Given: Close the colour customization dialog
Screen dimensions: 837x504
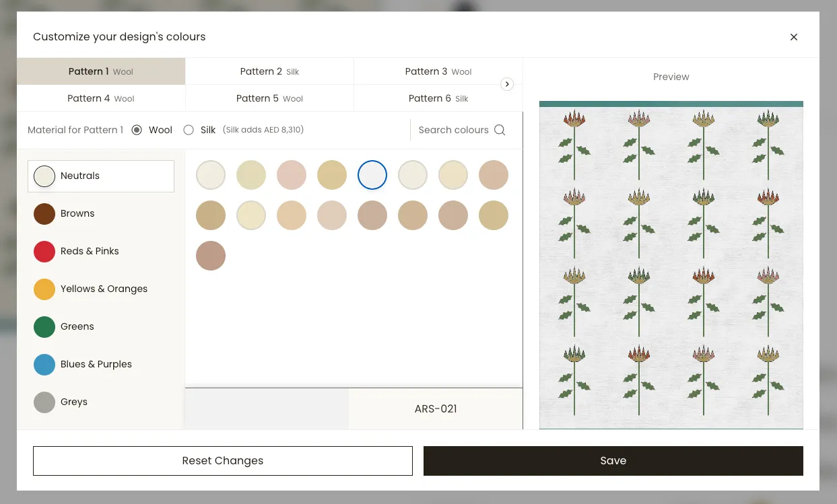Looking at the screenshot, I should [794, 37].
